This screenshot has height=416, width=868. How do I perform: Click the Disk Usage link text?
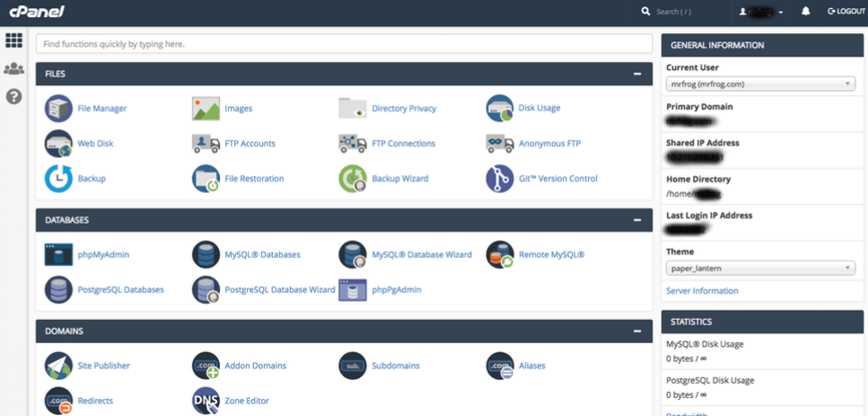click(x=539, y=108)
